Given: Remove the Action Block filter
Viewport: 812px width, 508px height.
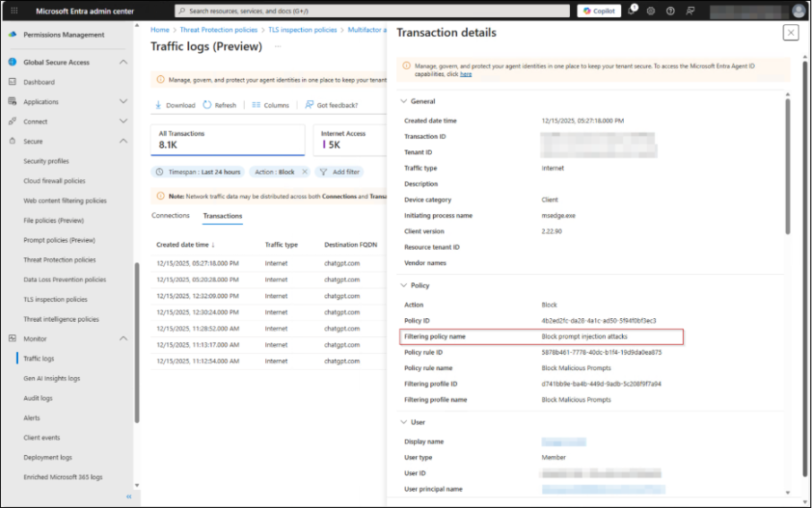Looking at the screenshot, I should 305,172.
